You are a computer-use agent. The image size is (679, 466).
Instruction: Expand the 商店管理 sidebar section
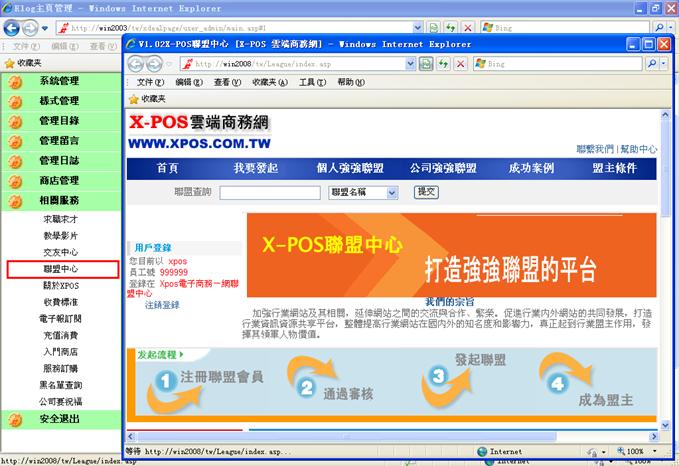[x=59, y=180]
